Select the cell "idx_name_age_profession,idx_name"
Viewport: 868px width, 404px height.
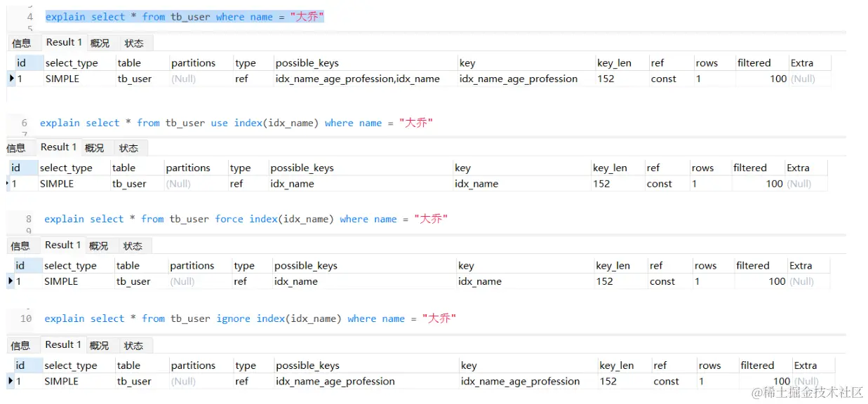(x=357, y=79)
